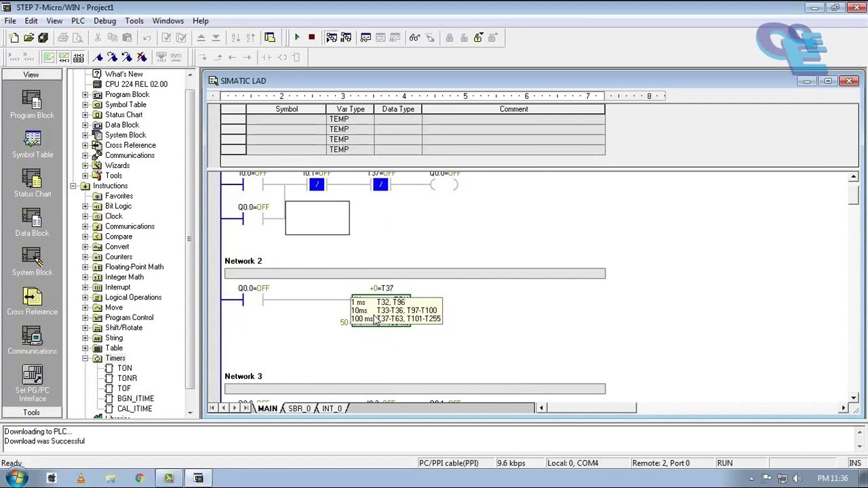The width and height of the screenshot is (868, 488).
Task: Click the Upload from PLC arrow icon
Action: click(201, 38)
